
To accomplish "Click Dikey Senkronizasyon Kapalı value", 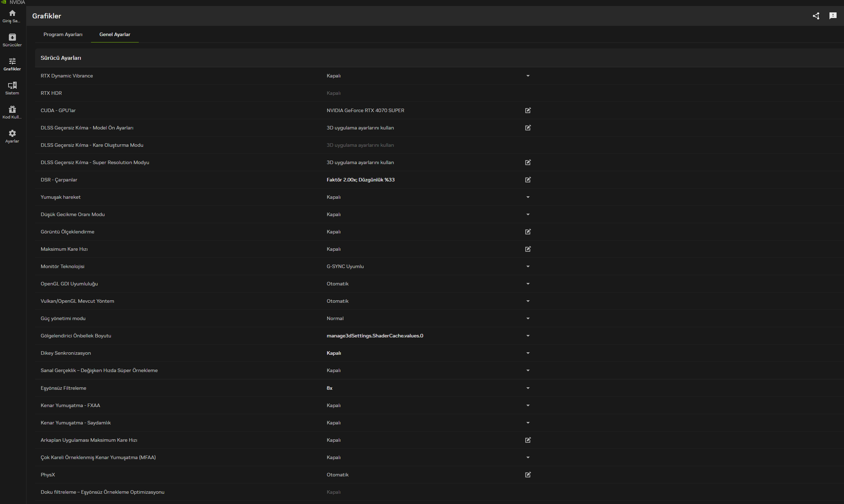I will [334, 353].
